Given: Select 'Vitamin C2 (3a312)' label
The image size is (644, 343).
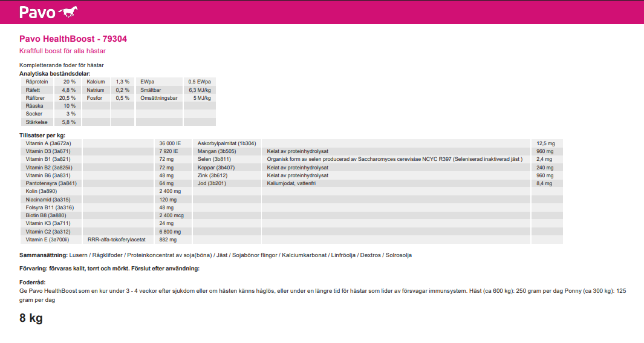Looking at the screenshot, I should (48, 232).
